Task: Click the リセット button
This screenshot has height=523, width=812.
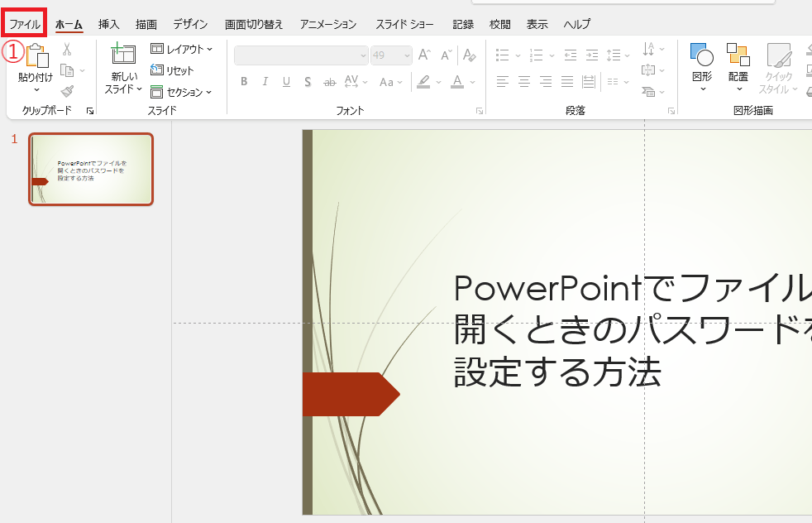Action: (x=172, y=70)
